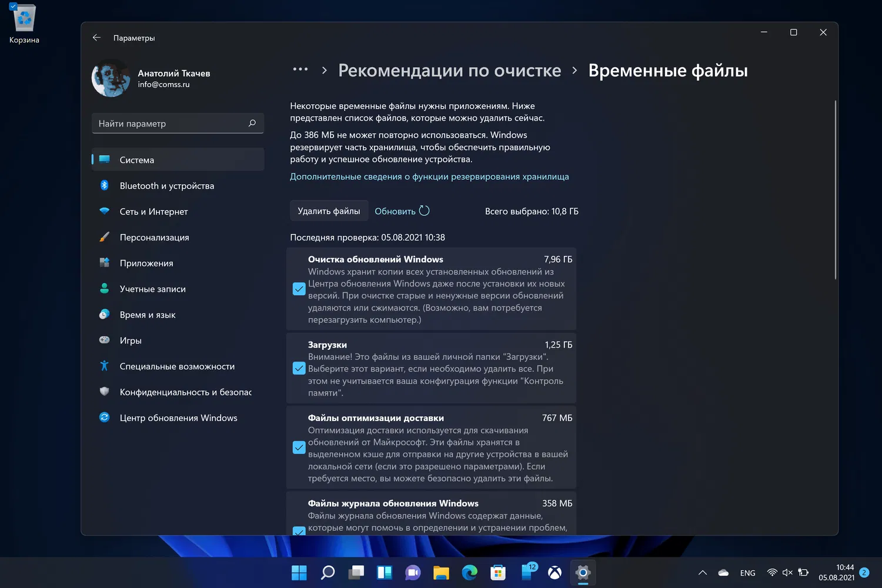Go to Персонализация settings
Screen dimensions: 882x588
click(x=178, y=237)
